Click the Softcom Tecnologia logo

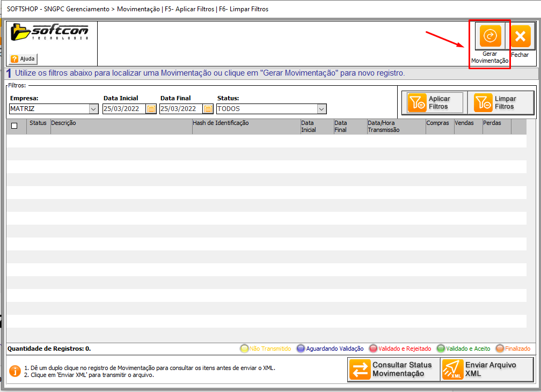click(x=50, y=33)
